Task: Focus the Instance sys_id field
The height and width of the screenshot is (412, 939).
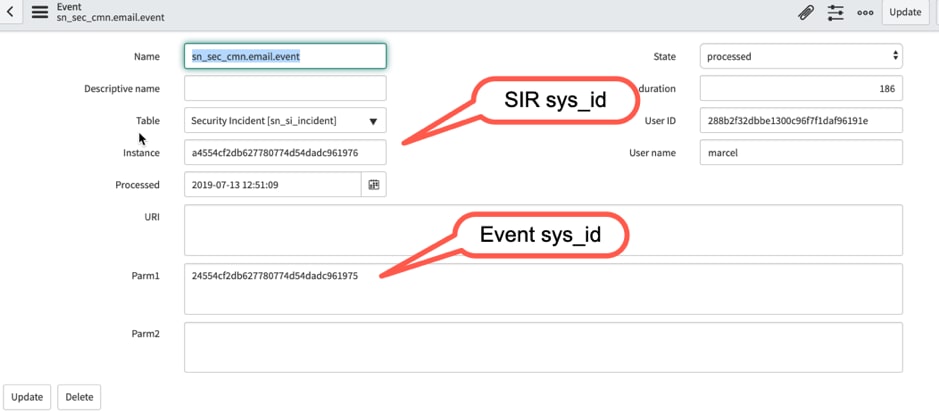Action: click(285, 152)
